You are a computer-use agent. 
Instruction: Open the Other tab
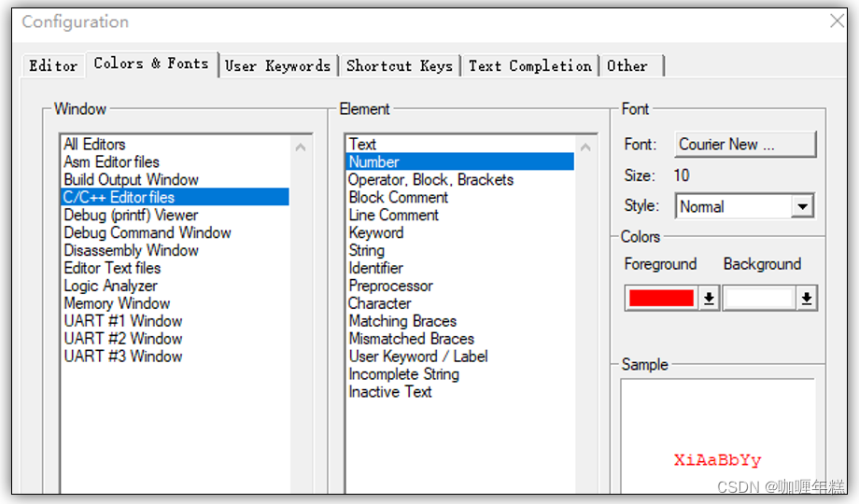(x=631, y=65)
